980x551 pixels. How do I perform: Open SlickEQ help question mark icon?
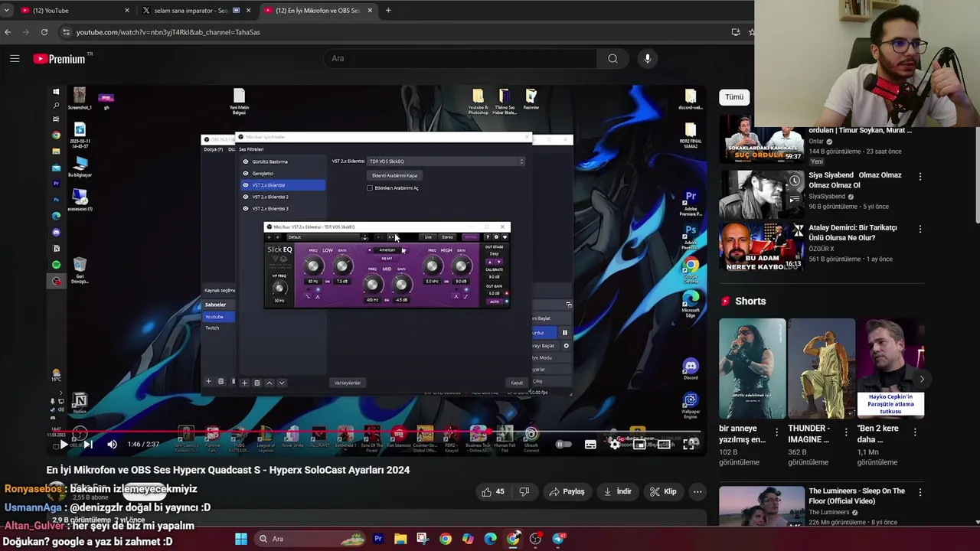coord(488,237)
